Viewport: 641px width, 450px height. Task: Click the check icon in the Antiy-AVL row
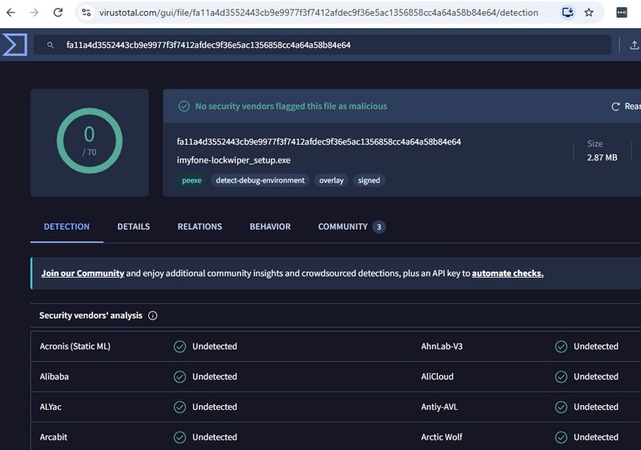point(561,407)
